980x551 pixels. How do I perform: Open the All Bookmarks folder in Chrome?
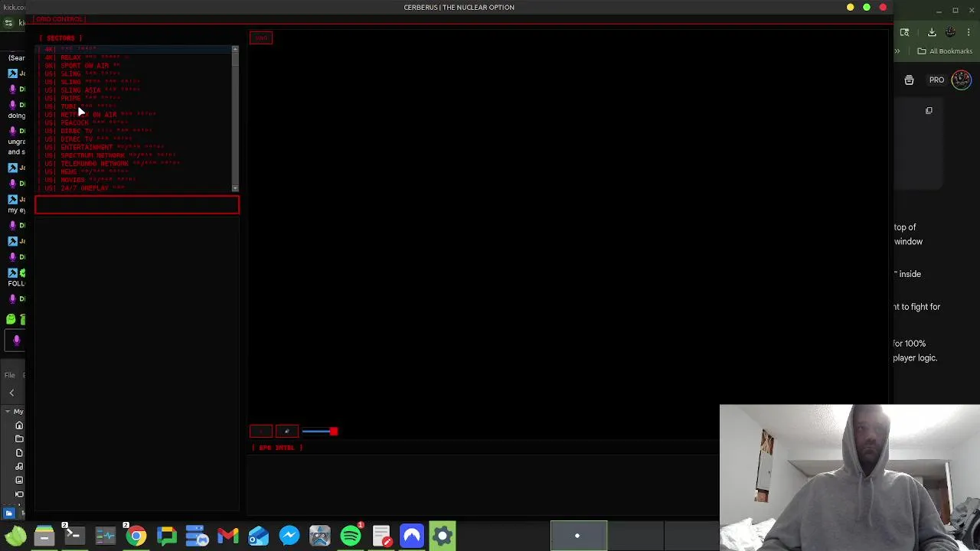pos(945,51)
